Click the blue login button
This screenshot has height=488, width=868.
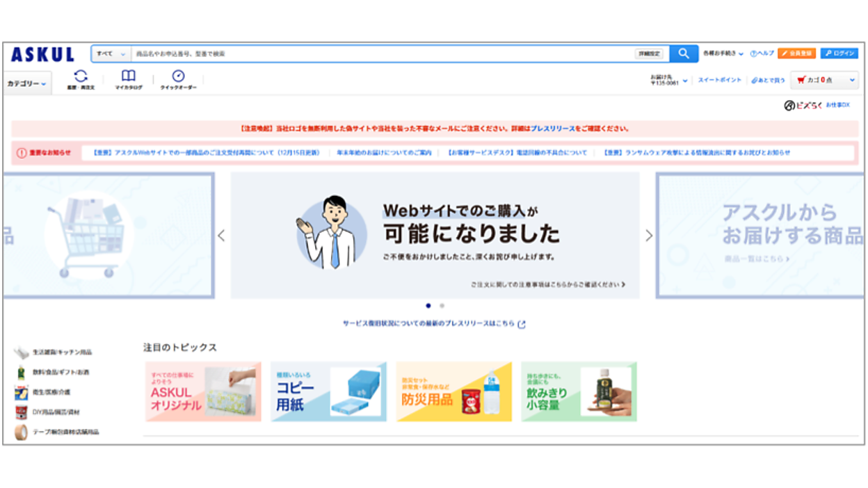coord(839,54)
